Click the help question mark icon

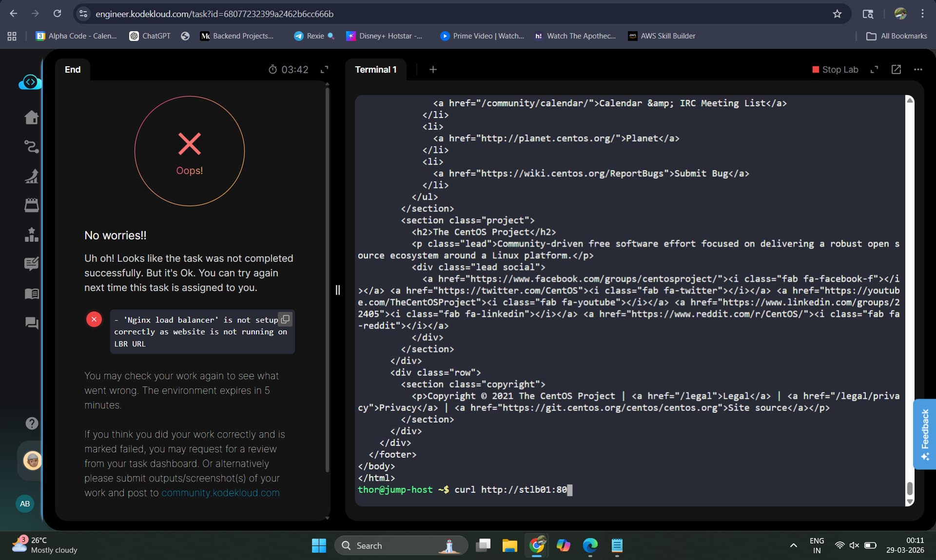(32, 423)
